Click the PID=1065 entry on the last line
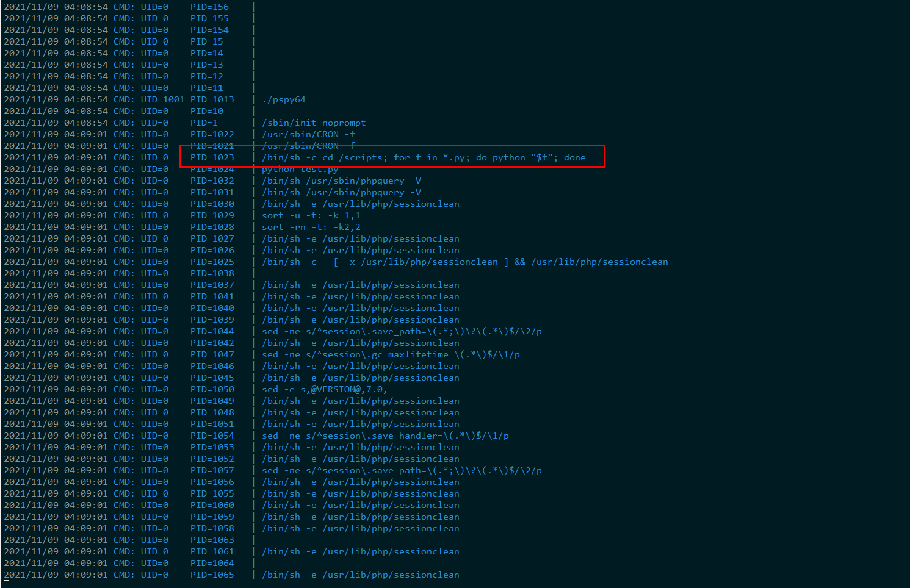The width and height of the screenshot is (910, 588). pyautogui.click(x=212, y=575)
